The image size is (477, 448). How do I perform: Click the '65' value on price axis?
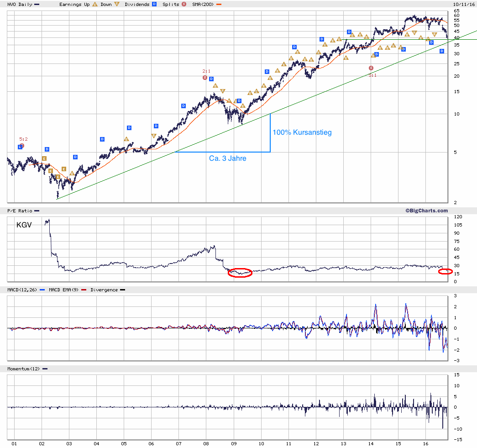456,11
